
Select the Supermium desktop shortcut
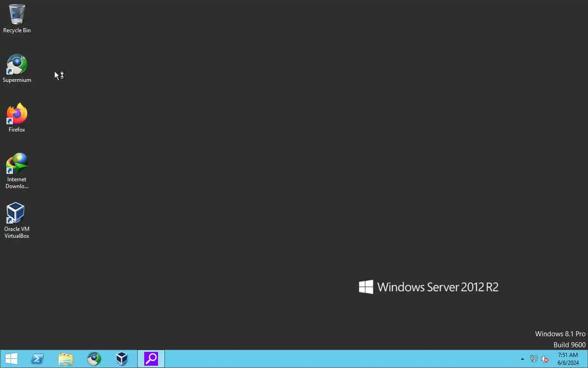click(x=17, y=69)
